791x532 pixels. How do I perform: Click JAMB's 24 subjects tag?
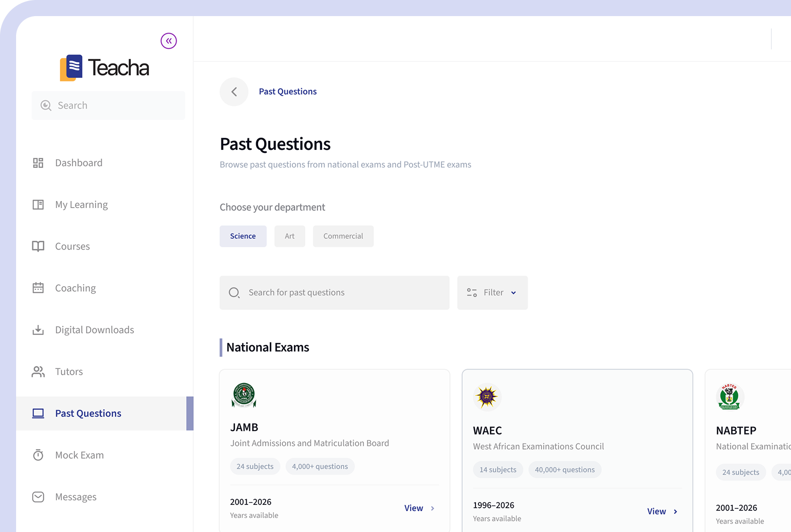pyautogui.click(x=255, y=467)
